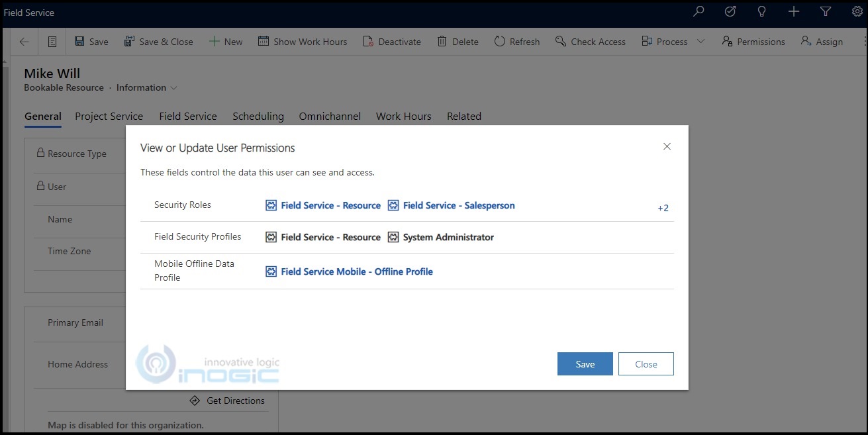Open the advanced find funnel icon
Viewport: 868px width, 435px height.
pyautogui.click(x=826, y=11)
